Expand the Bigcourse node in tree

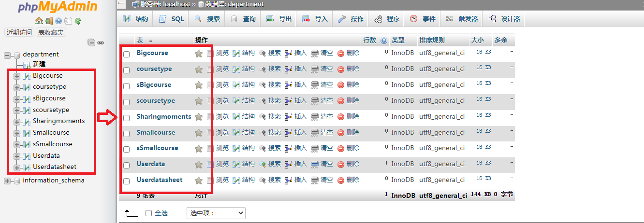pos(17,76)
